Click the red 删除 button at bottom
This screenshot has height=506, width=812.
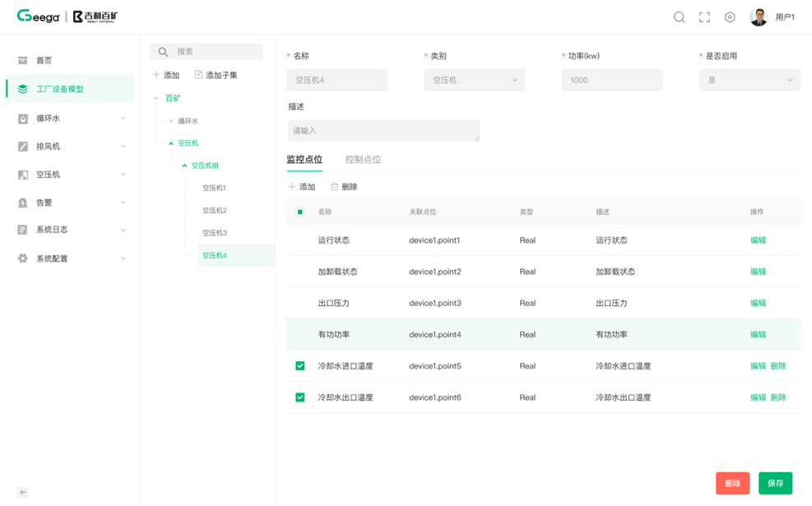[732, 484]
